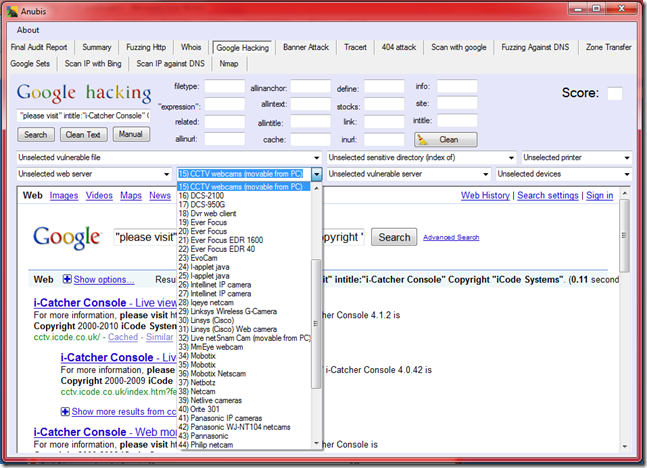647x468 pixels.
Task: Switch to the Nmap tab
Action: tap(229, 64)
